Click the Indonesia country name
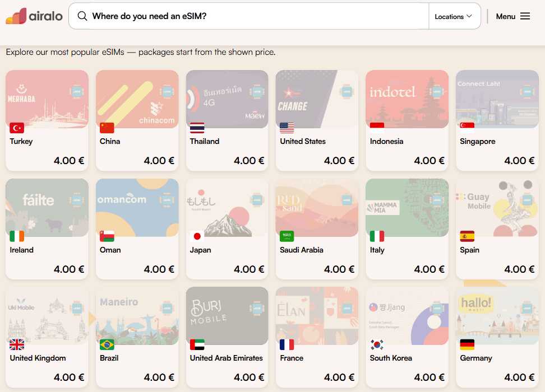 tap(386, 141)
